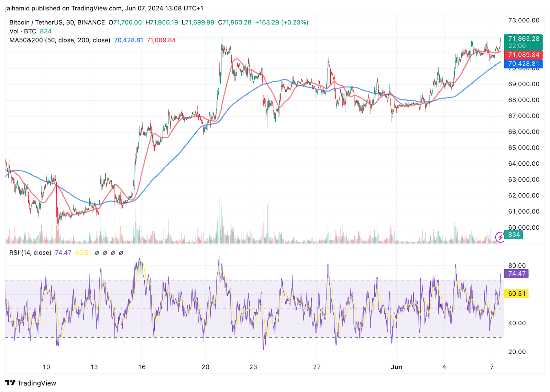
Task: Click the 63,000.00 price axis label
Action: click(524, 179)
